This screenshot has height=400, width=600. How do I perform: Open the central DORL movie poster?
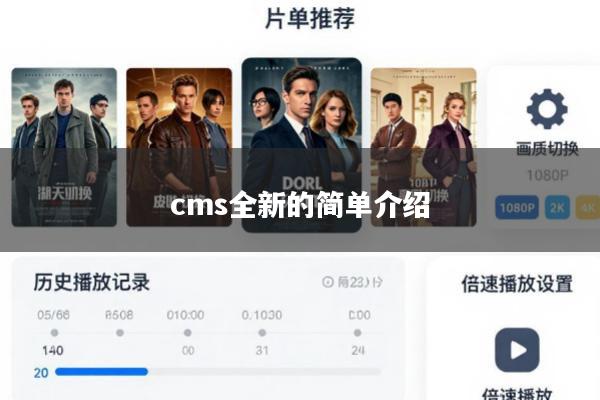302,145
